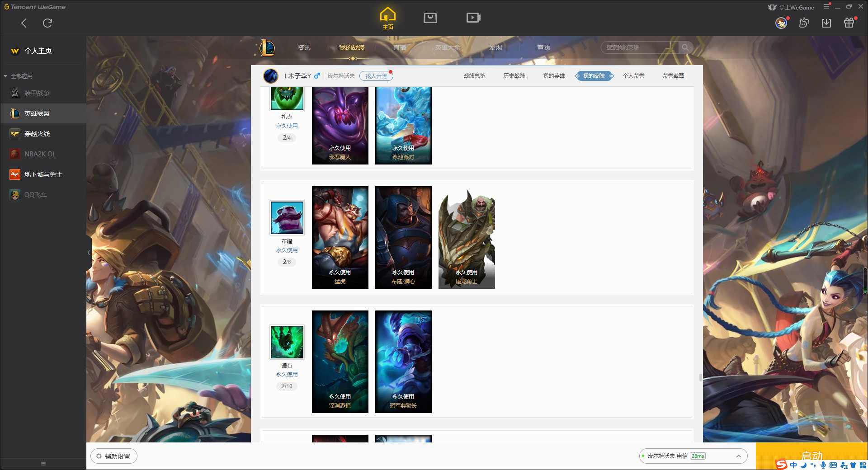
Task: Open the 冠军典狱长 skin card
Action: [x=403, y=362]
